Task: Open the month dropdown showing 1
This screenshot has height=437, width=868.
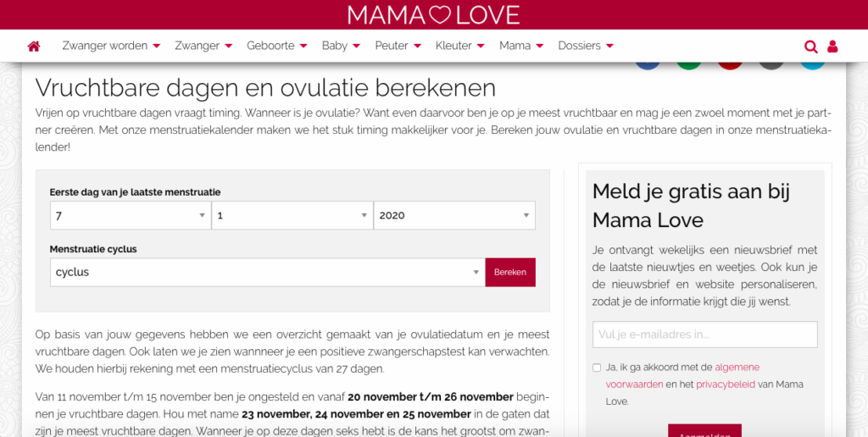Action: point(292,215)
